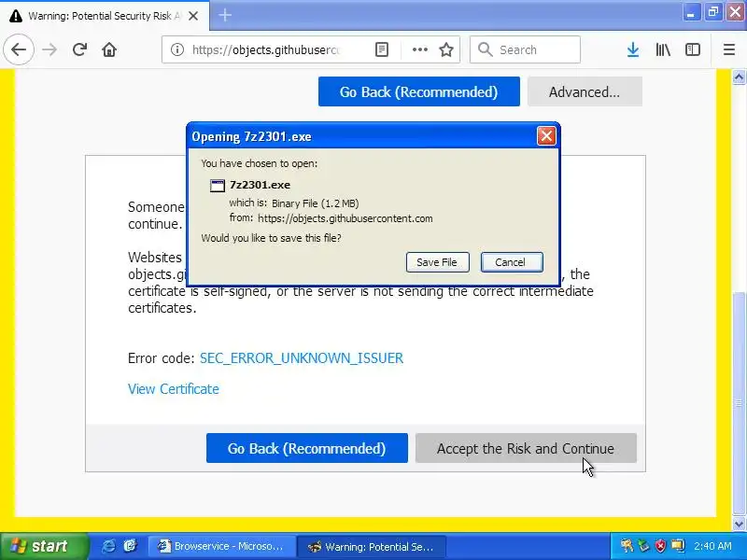
Task: Click the 'Binary File (1.2 MB)' text
Action: tap(316, 203)
